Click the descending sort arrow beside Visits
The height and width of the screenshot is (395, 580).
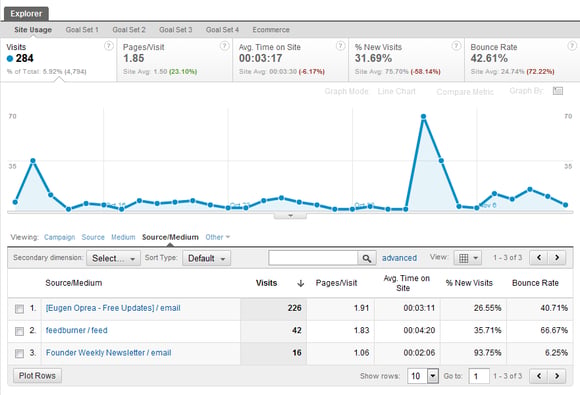tap(301, 283)
